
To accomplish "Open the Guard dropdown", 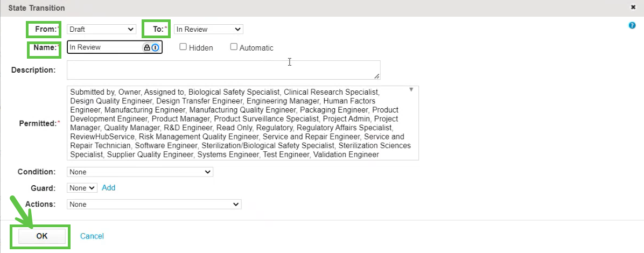I will 82,188.
